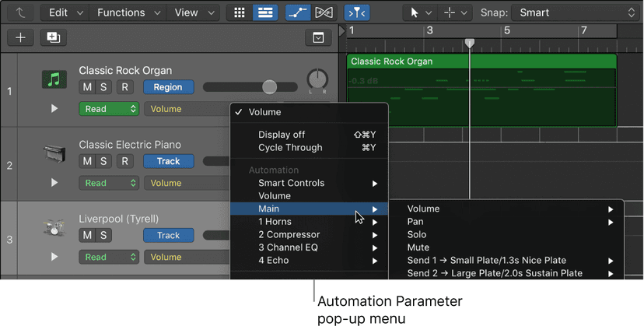Image resolution: width=644 pixels, height=330 pixels.
Task: Choose Solo in Main submenu
Action: click(x=506, y=234)
